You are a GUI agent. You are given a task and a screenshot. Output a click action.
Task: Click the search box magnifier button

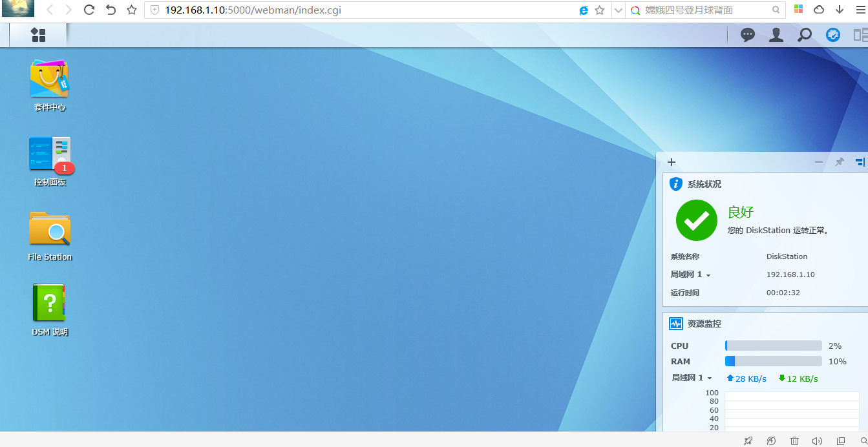point(776,10)
